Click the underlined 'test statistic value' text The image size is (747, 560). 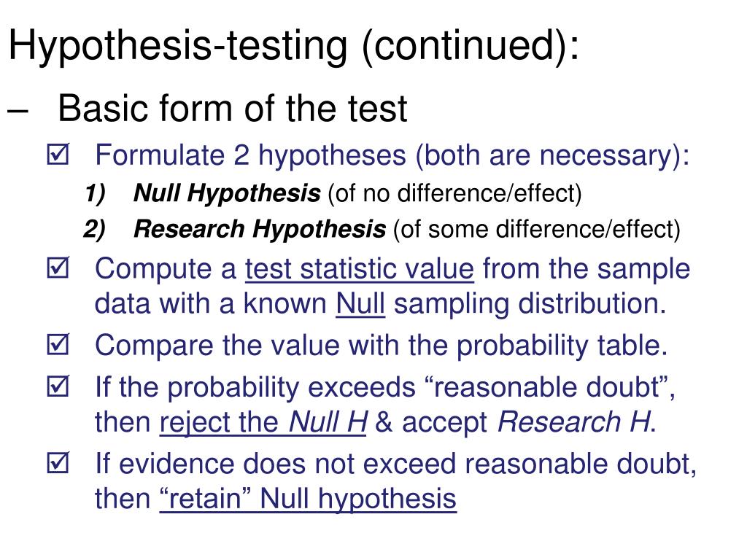[x=360, y=269]
